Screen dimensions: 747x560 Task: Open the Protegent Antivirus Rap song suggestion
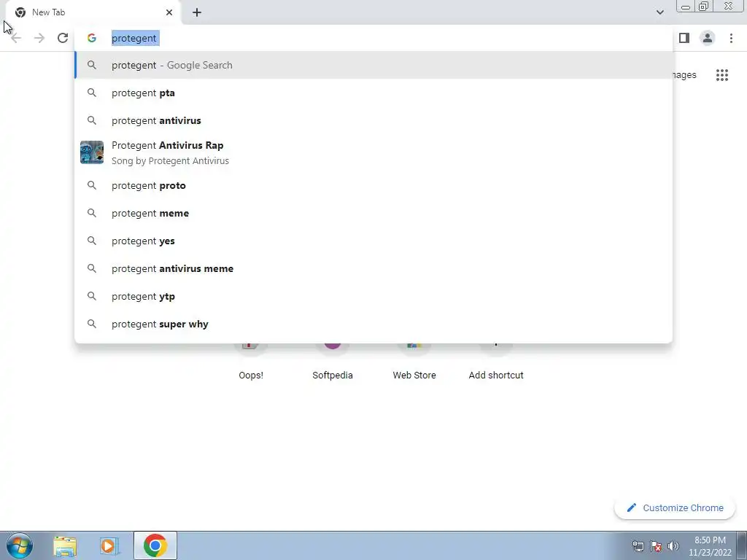[x=373, y=153]
